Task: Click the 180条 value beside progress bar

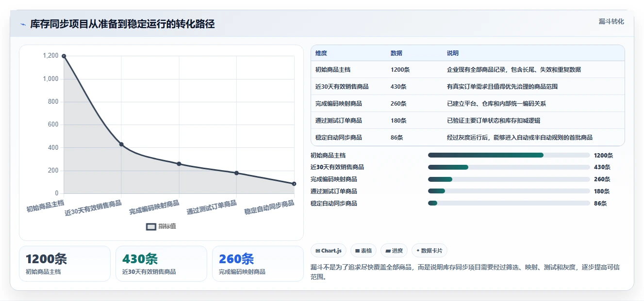Action: pos(602,191)
